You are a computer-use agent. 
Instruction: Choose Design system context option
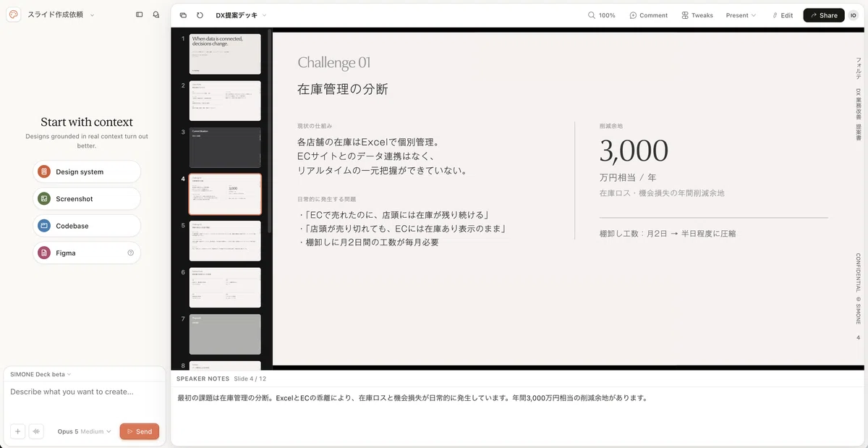pyautogui.click(x=87, y=172)
